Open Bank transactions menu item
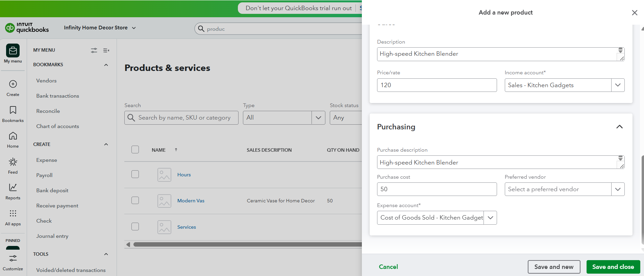 [58, 96]
